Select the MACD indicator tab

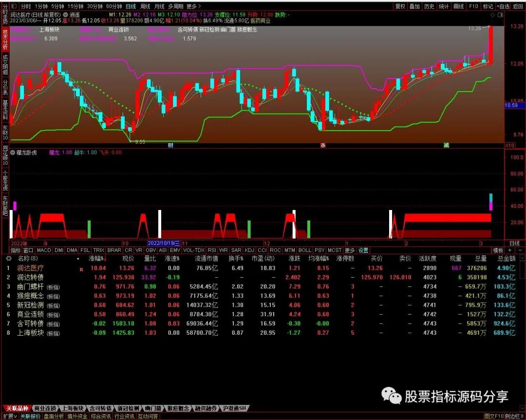44,250
